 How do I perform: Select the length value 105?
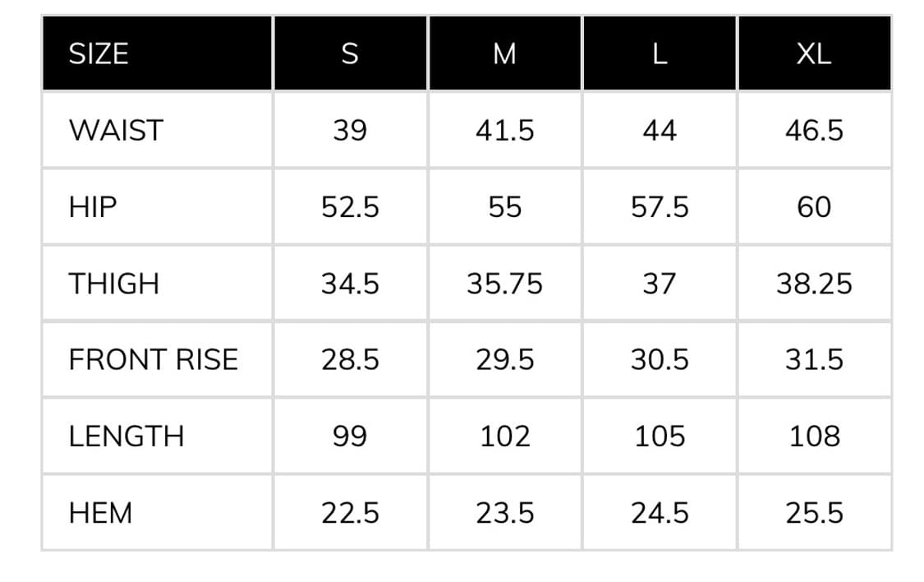coord(660,436)
